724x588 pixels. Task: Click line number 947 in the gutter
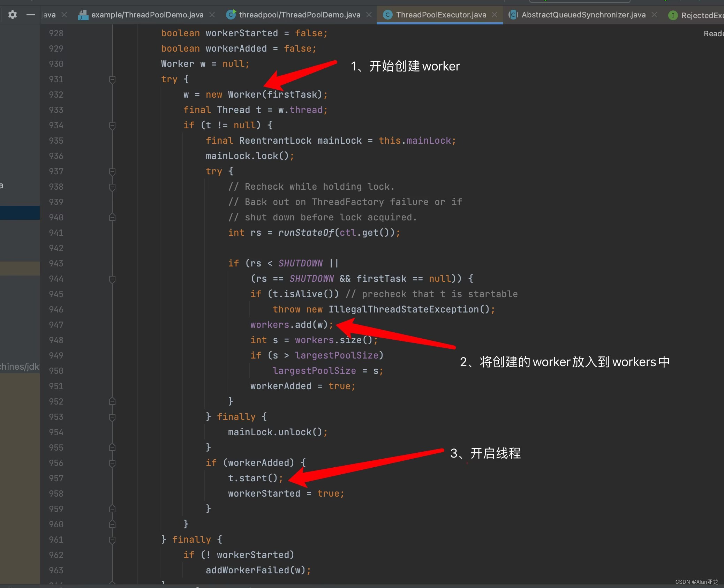[x=56, y=325]
